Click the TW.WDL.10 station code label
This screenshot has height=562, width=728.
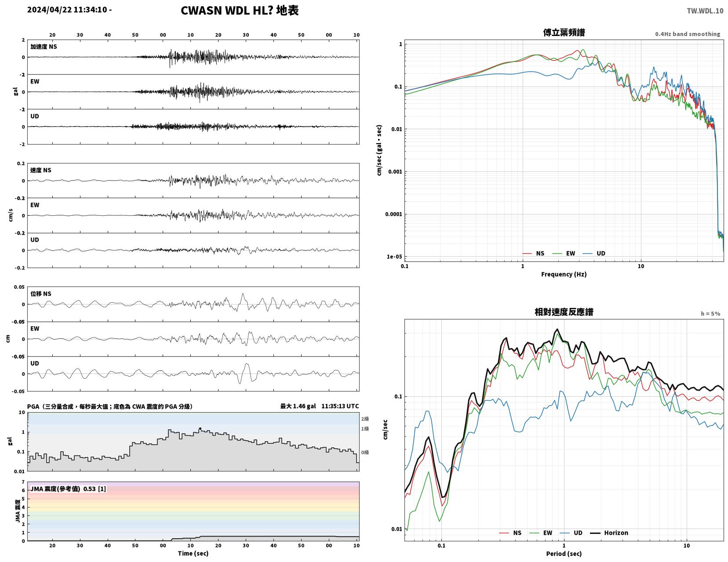pyautogui.click(x=705, y=11)
